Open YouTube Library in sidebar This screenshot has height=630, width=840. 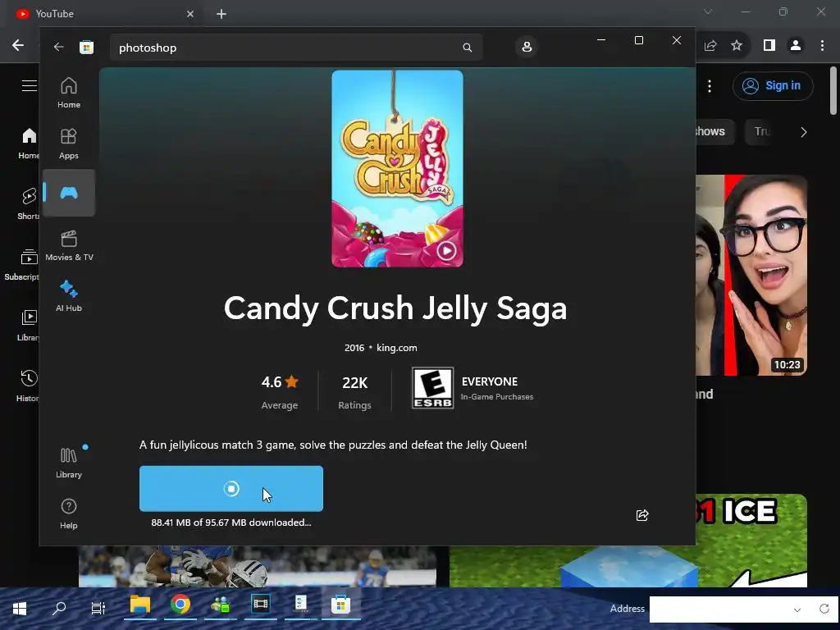tap(29, 325)
